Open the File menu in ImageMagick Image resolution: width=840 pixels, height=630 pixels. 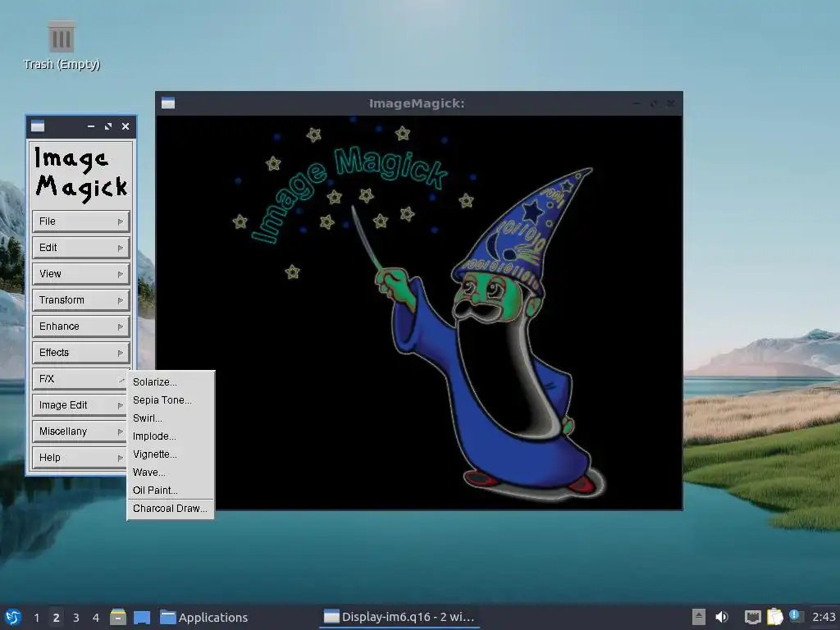pos(81,221)
